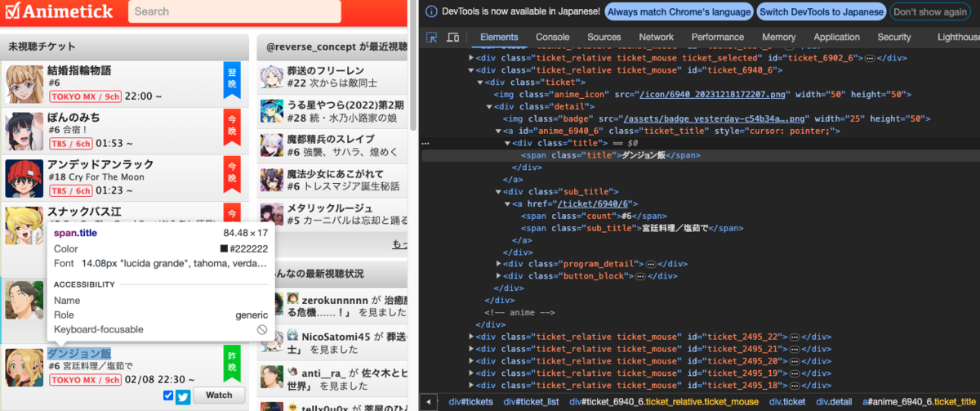Screen dimensions: 980x411
Task: Open the スナックバス江 anime thumbnail
Action: [24, 225]
